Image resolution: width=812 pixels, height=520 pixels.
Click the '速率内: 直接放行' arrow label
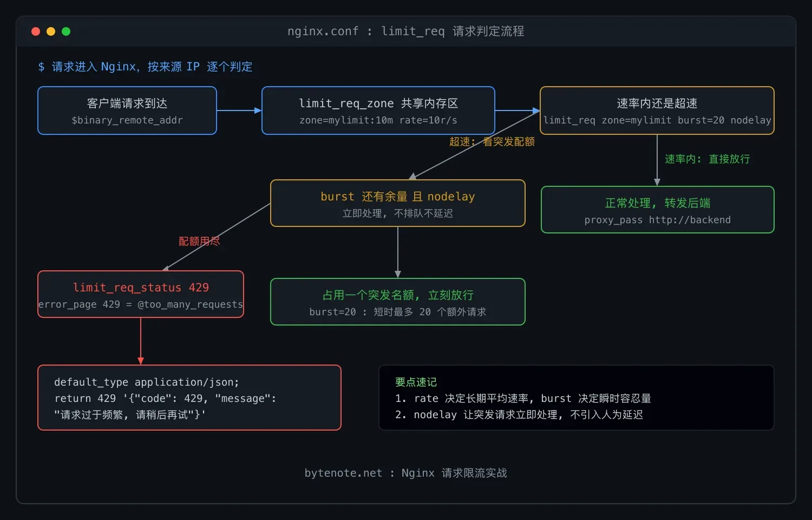pyautogui.click(x=708, y=159)
